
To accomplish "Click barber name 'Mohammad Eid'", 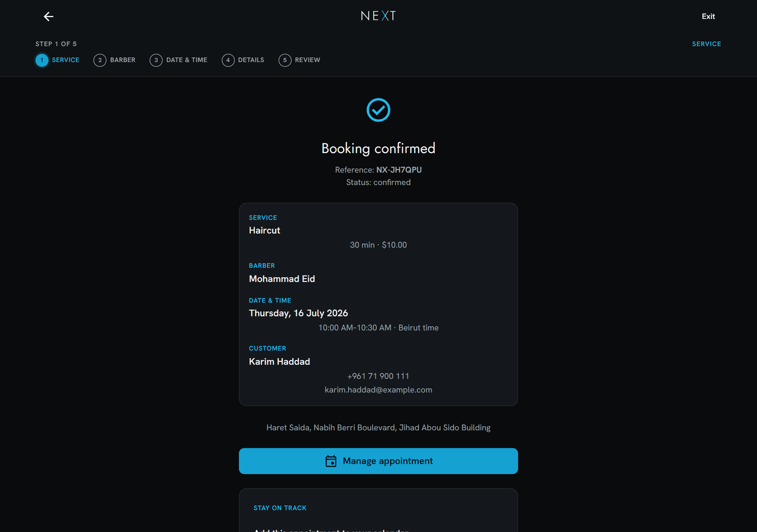I will click(x=282, y=279).
